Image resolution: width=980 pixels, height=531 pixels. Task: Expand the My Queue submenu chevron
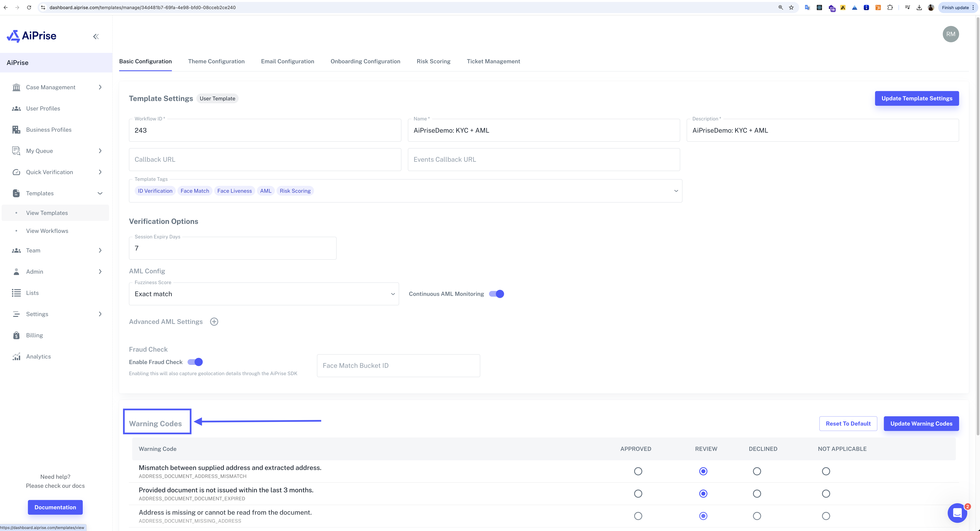[100, 151]
